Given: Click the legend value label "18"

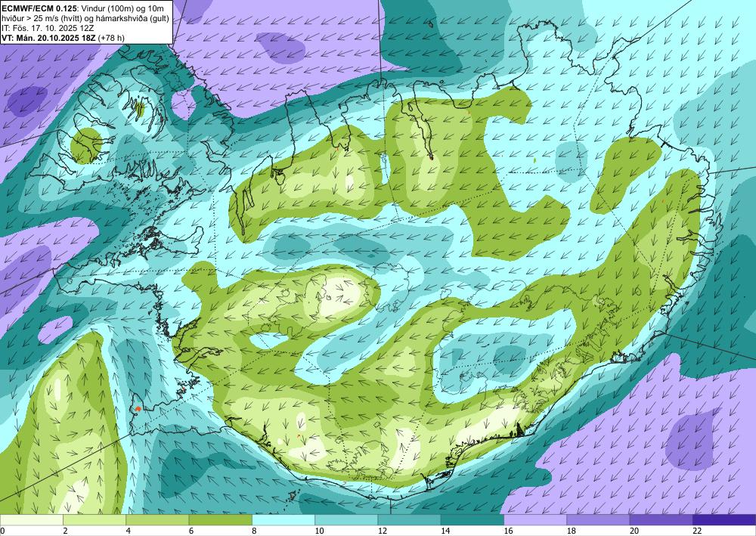Looking at the screenshot, I should point(572,531).
